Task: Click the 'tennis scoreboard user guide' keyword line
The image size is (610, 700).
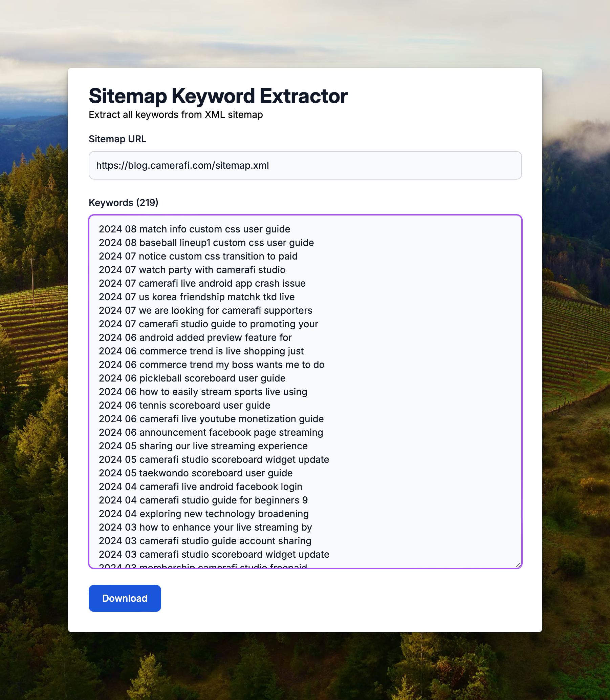Action: click(184, 405)
